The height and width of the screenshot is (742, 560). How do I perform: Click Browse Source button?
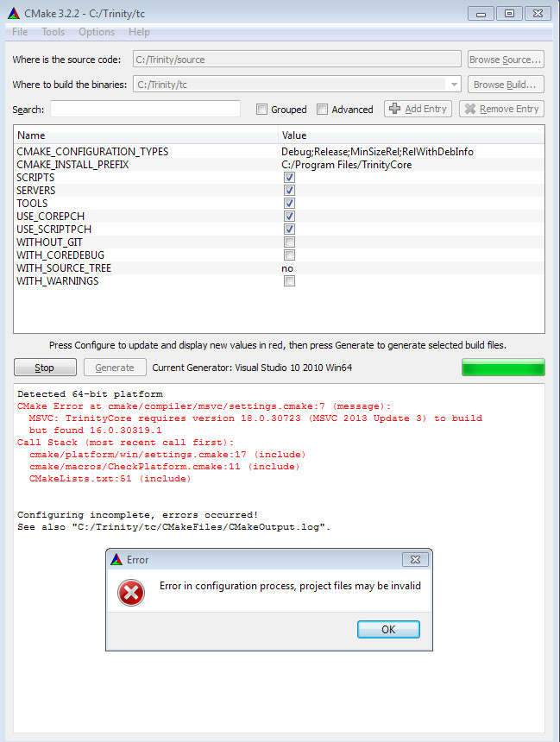(506, 60)
